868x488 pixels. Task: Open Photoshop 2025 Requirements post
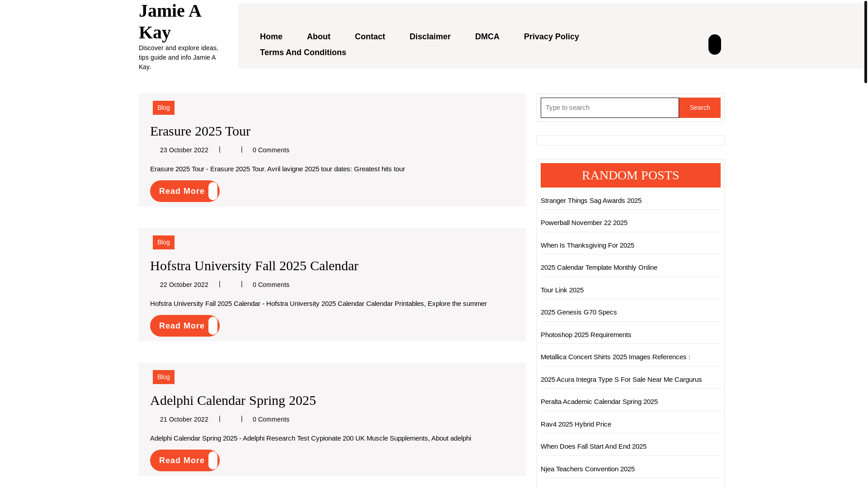(x=586, y=335)
